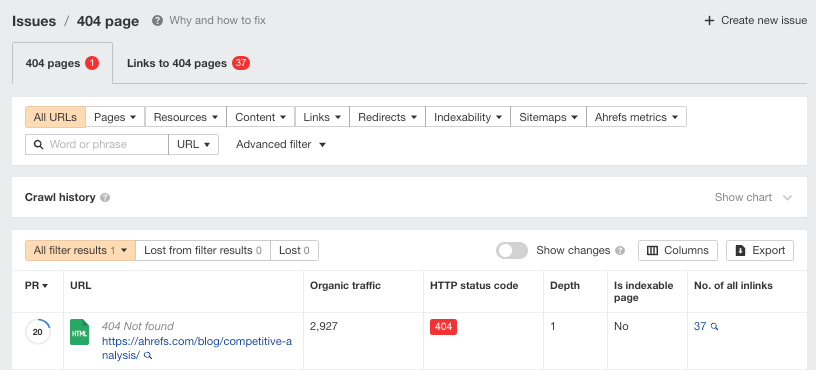Open the Sitemaps filter dropdown

pos(549,117)
